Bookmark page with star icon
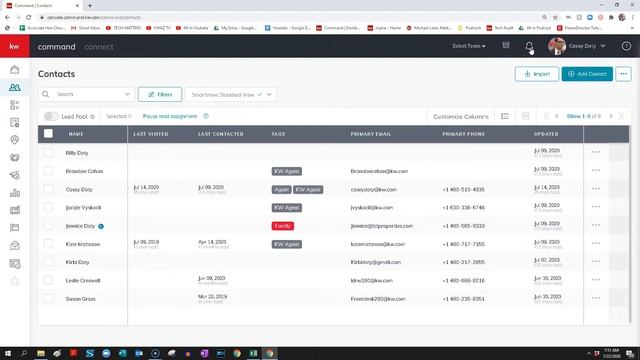The height and width of the screenshot is (360, 640). [x=555, y=17]
